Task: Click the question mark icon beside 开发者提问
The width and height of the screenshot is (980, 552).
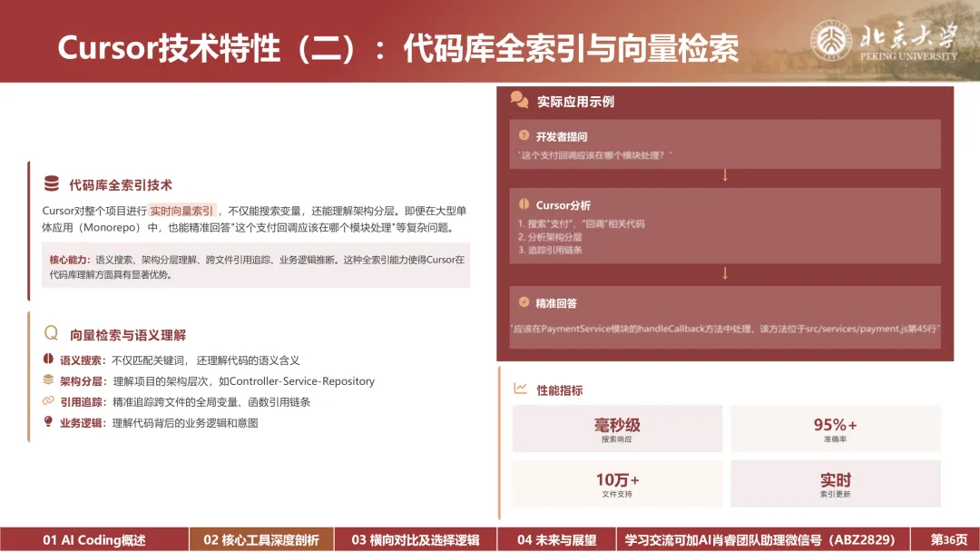Action: (524, 135)
